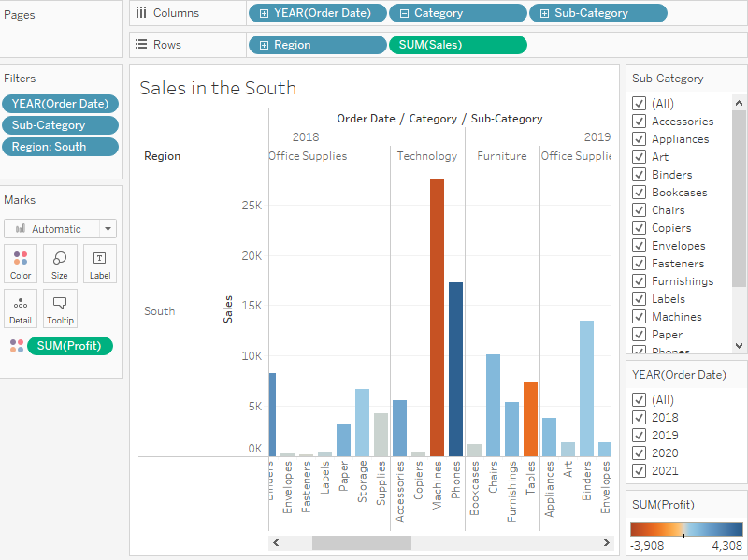Click the SUM(Profit) color legend gradient
This screenshot has height=560, width=748.
[x=685, y=529]
